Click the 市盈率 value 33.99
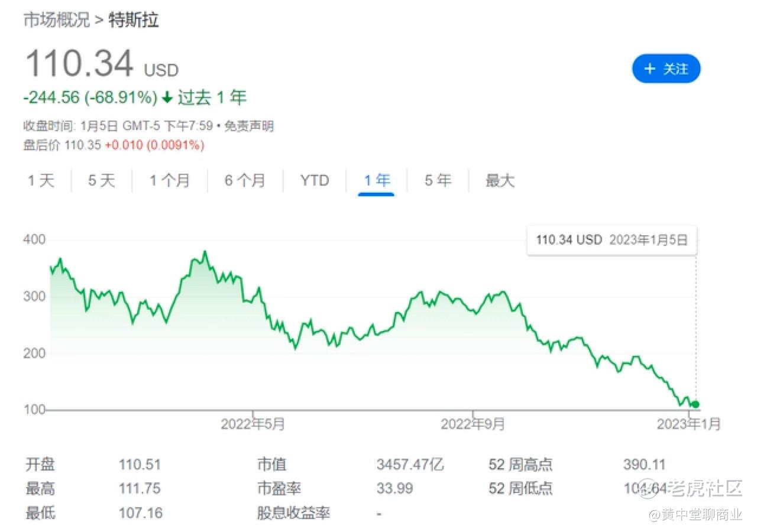Screen dimensions: 757x532 click(394, 489)
